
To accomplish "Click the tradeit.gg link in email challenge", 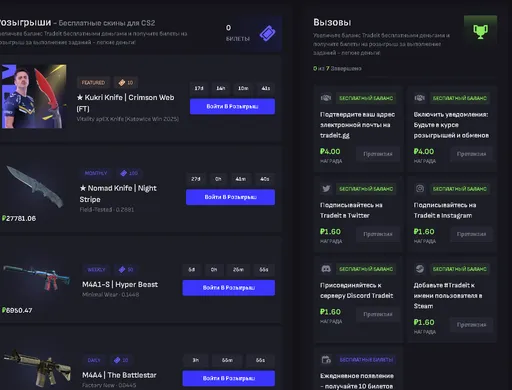I will tap(335, 135).
